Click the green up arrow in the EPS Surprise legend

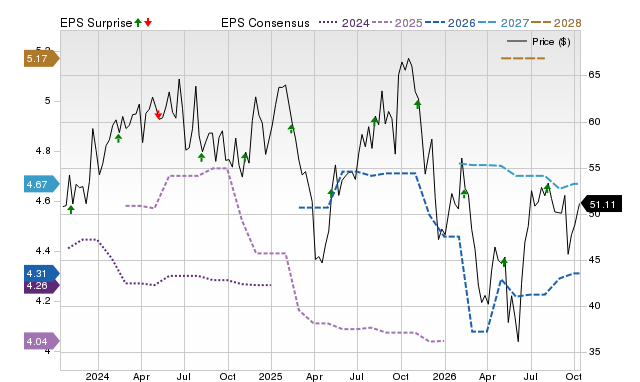coord(138,23)
